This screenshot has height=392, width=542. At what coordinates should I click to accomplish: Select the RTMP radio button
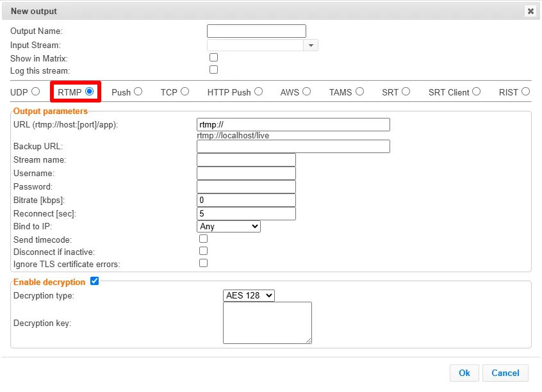click(90, 92)
